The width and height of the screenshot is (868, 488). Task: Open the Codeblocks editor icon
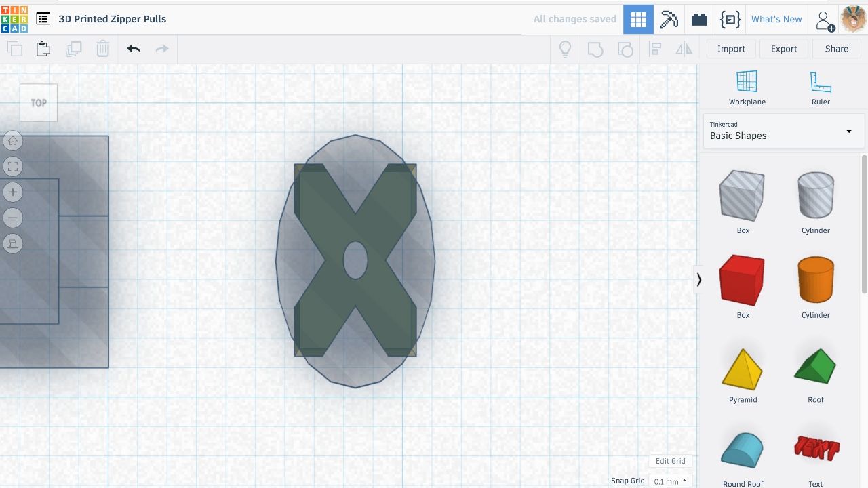730,19
